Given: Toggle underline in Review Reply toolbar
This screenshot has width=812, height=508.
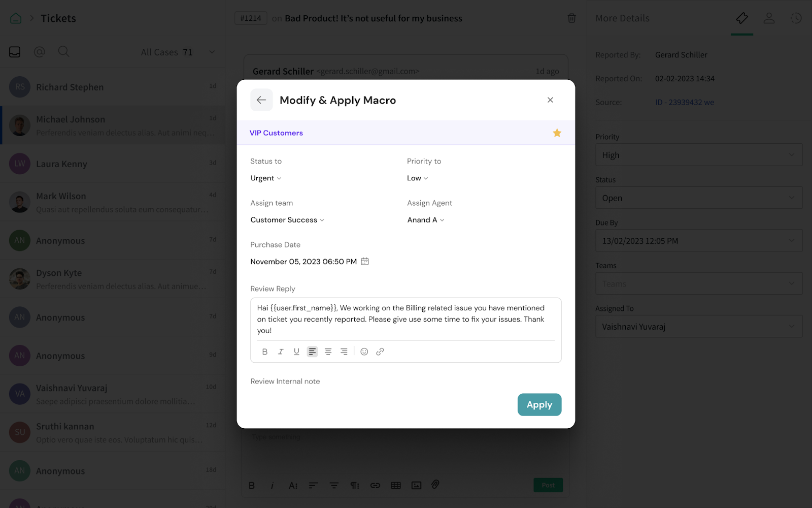Looking at the screenshot, I should (x=296, y=352).
